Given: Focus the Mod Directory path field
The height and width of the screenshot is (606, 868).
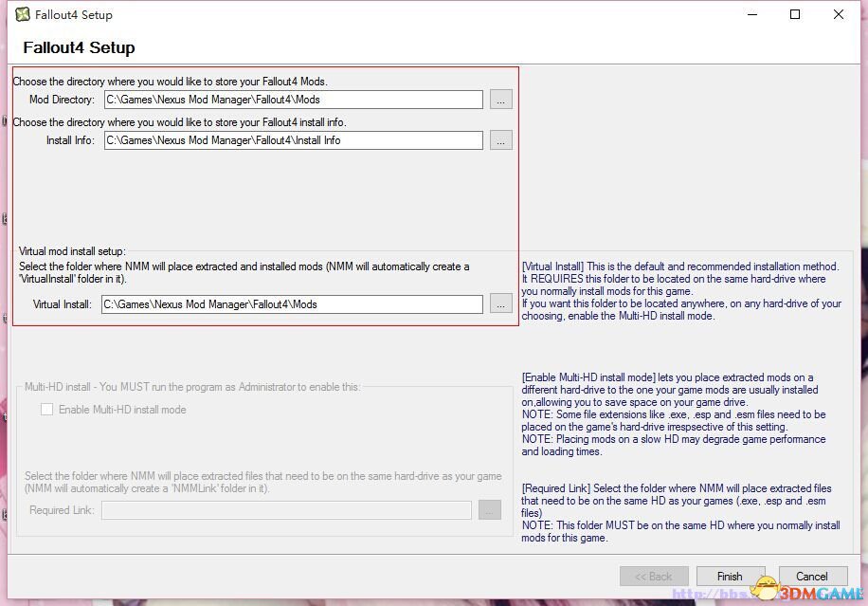Looking at the screenshot, I should (x=293, y=100).
